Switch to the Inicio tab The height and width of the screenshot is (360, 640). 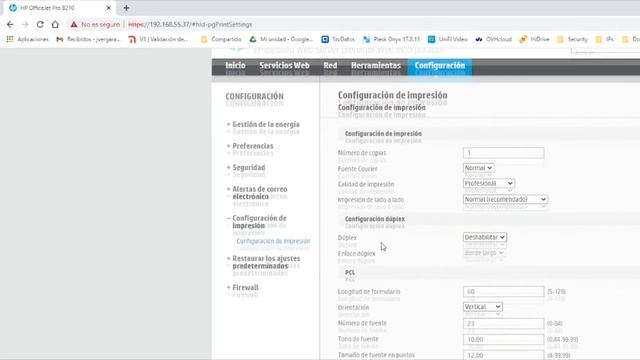point(236,66)
